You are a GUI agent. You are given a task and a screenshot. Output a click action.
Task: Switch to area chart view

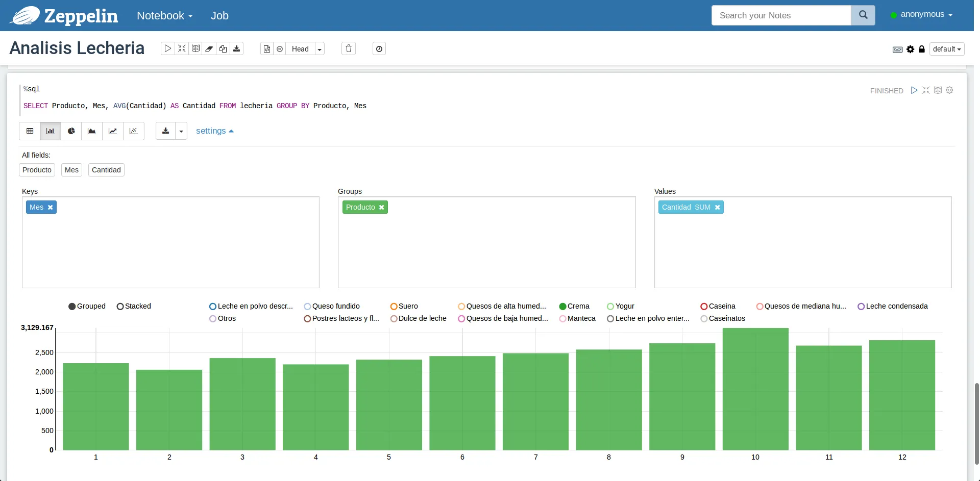(x=92, y=131)
